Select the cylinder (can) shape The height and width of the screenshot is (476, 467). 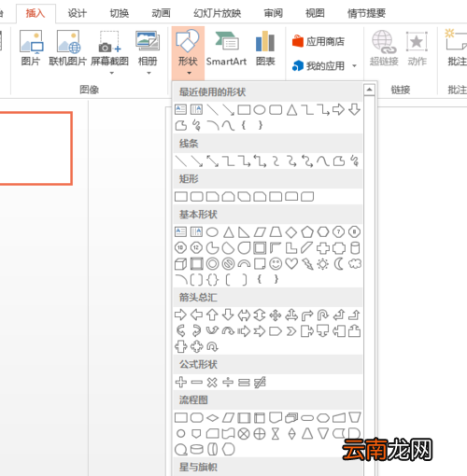[355, 248]
